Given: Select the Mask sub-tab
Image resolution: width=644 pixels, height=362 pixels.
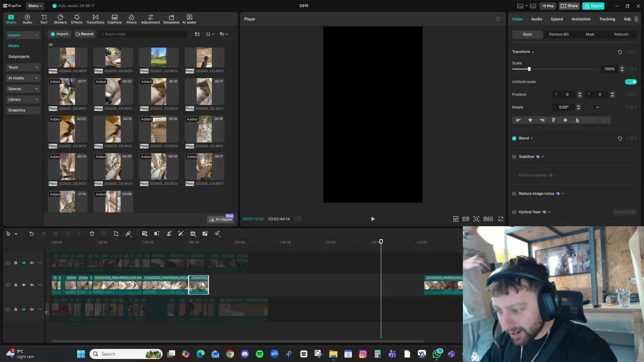Looking at the screenshot, I should (590, 34).
